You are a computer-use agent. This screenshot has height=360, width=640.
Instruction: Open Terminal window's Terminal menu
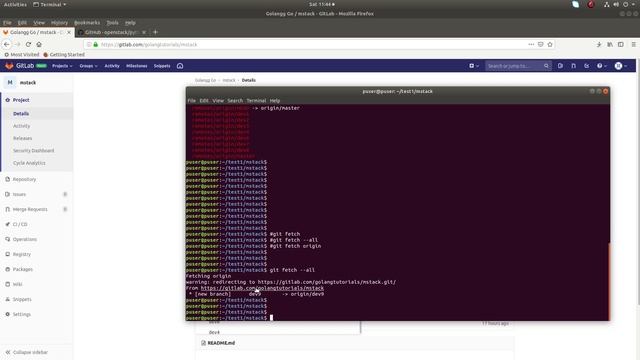pyautogui.click(x=256, y=100)
